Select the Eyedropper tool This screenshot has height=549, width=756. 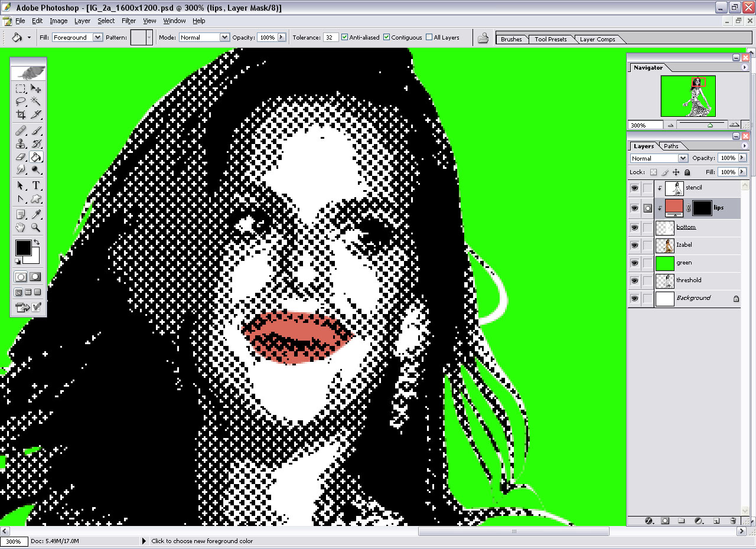[x=36, y=214]
